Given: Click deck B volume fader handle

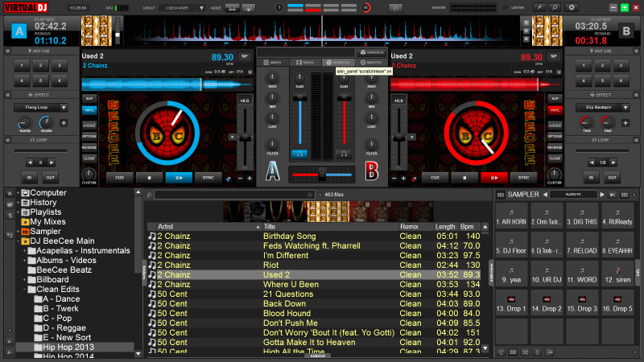Looking at the screenshot, I should pos(345,97).
